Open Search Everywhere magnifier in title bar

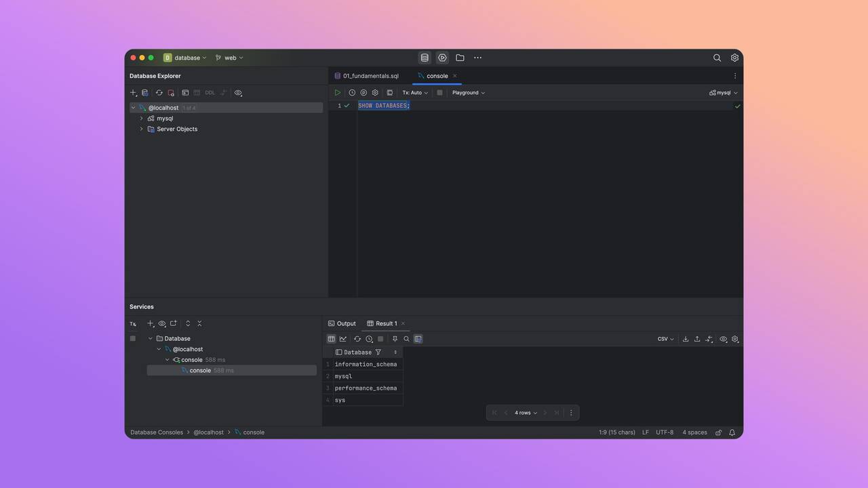coord(717,58)
